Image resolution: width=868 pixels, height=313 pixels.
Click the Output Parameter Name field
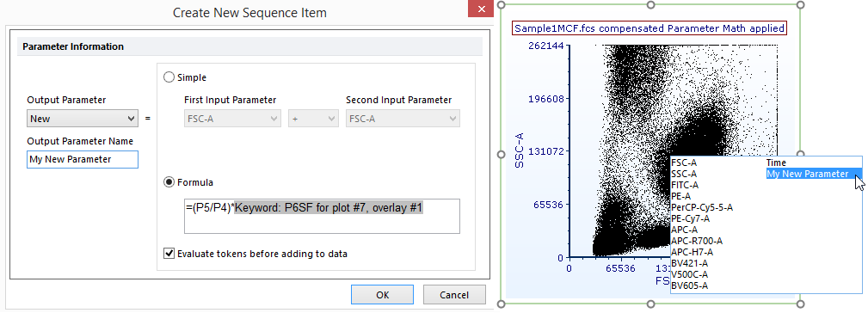83,159
